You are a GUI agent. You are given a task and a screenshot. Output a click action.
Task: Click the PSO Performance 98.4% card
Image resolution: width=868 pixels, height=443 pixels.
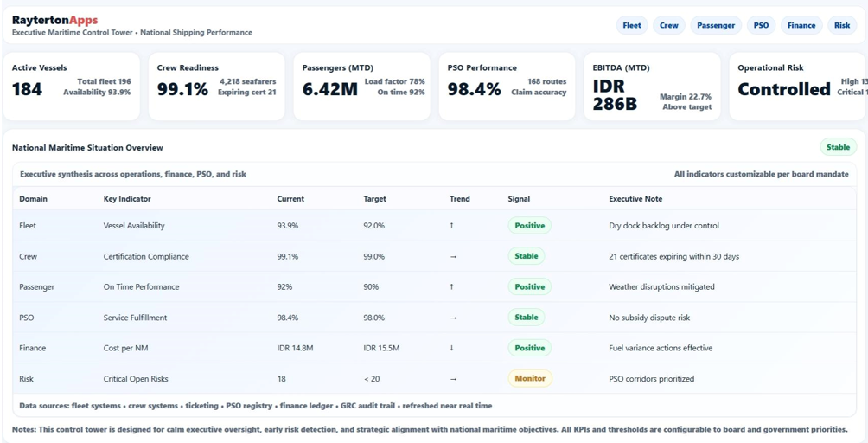(507, 87)
